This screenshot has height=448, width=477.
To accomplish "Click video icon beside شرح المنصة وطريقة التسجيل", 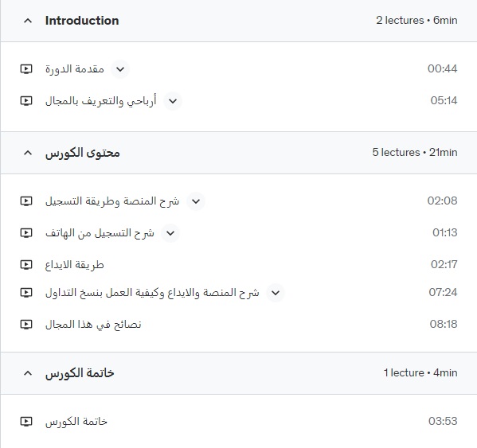I will [26, 201].
